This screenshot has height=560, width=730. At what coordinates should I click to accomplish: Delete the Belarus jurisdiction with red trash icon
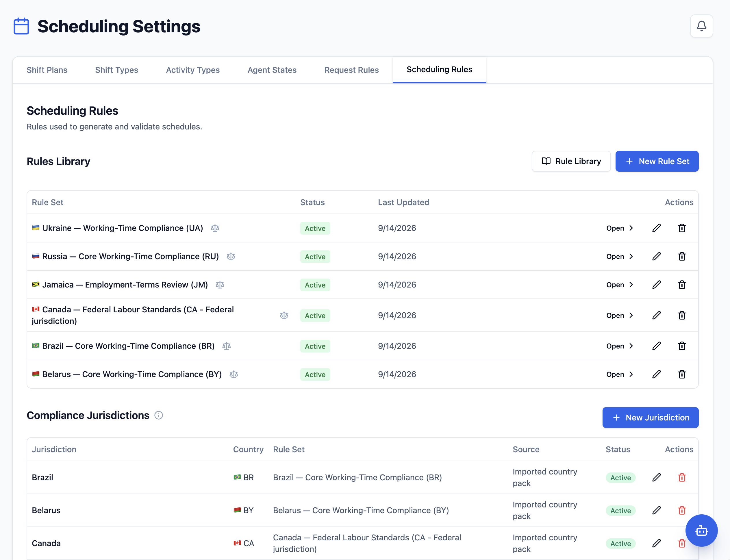click(682, 510)
